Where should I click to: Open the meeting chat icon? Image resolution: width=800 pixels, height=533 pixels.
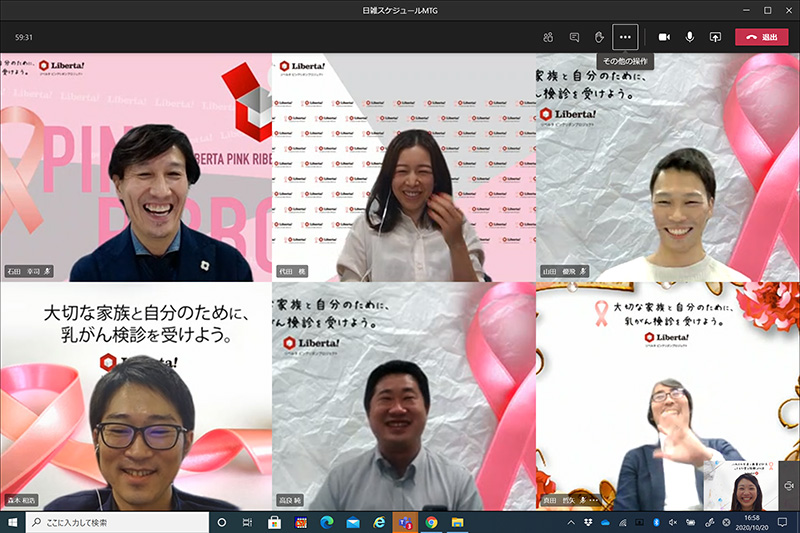pyautogui.click(x=574, y=37)
